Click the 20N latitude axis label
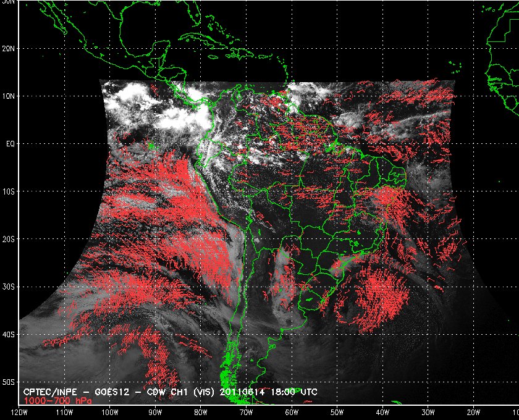519x420 pixels. [8, 48]
